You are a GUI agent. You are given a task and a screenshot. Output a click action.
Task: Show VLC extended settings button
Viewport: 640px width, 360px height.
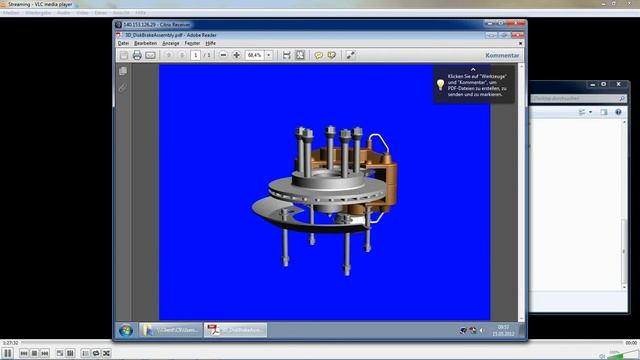tap(70, 353)
